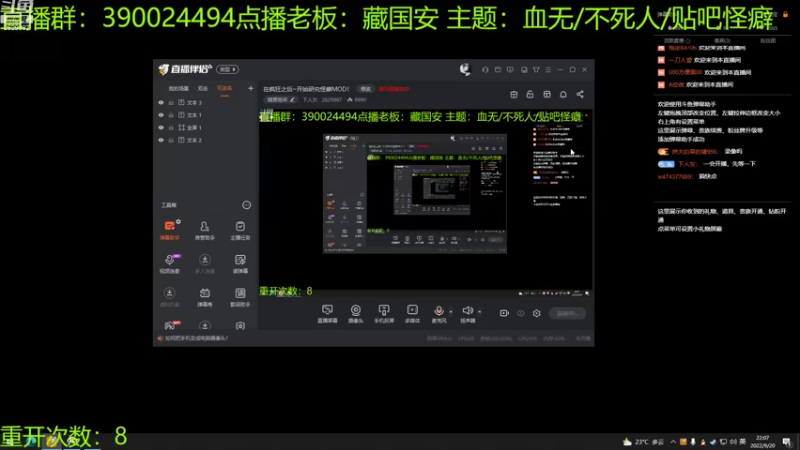Screen dimensions: 800x450
Task: Open the 弹幕秀 danmaku show tool
Action: point(205,296)
